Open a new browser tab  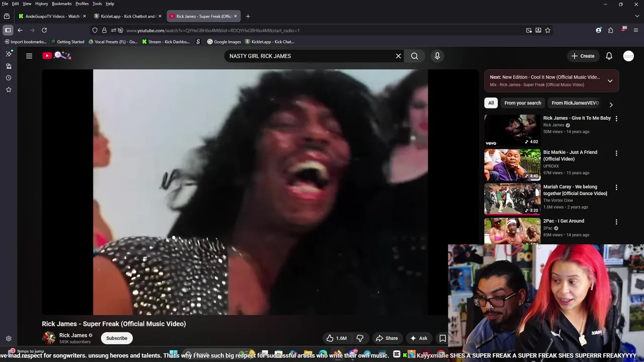[248, 16]
